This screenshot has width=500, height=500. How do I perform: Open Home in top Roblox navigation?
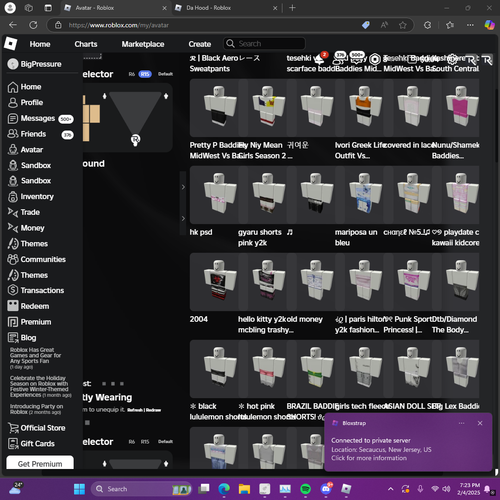(x=40, y=44)
